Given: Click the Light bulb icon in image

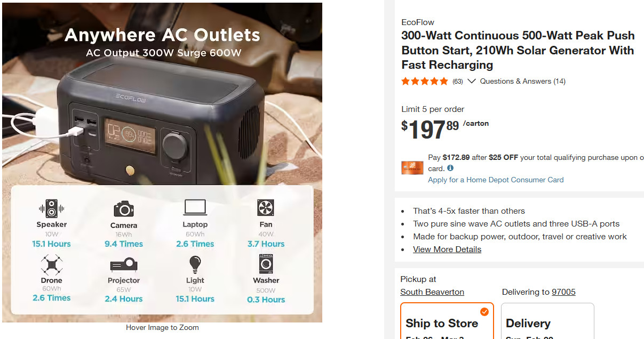Looking at the screenshot, I should tap(195, 264).
